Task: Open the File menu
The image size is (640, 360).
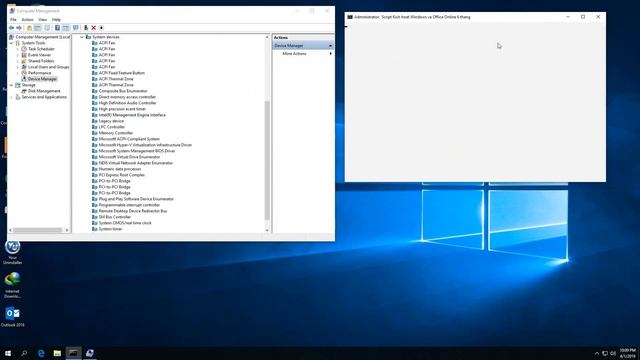Action: 13,20
